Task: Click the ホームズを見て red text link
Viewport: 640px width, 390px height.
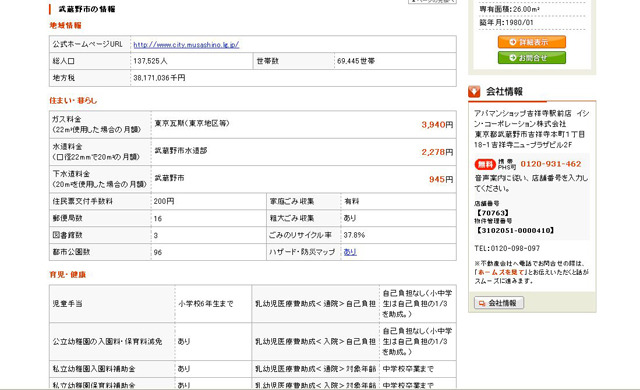Action: tap(501, 273)
